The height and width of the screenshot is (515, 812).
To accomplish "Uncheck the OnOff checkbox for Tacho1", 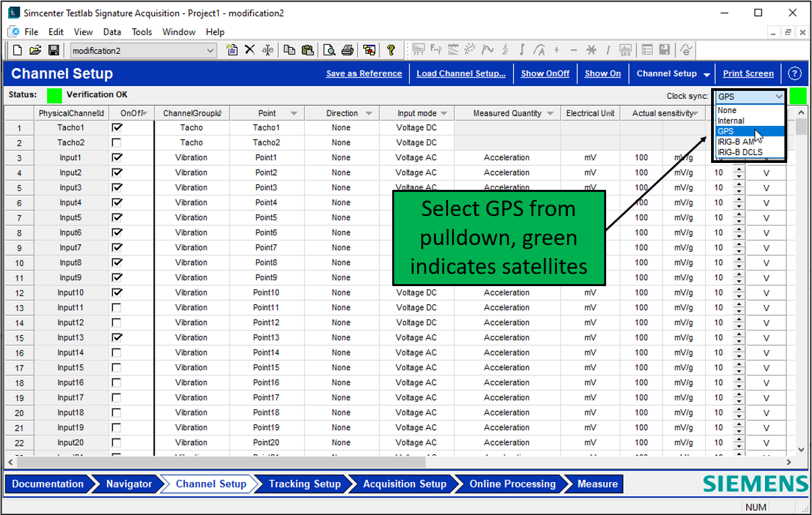I will tap(117, 127).
